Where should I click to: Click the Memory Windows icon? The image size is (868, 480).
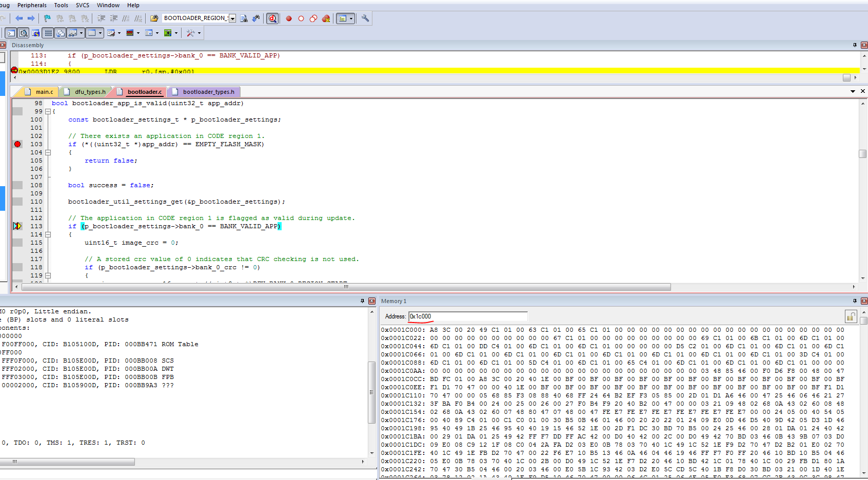[92, 33]
